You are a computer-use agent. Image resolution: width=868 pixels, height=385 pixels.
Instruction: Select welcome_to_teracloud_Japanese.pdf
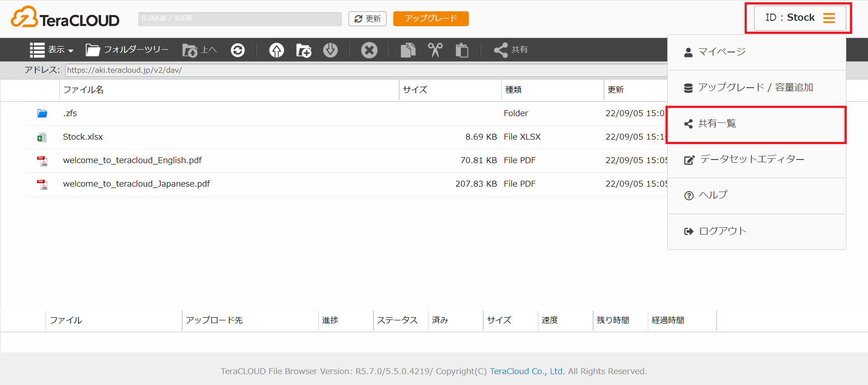pos(137,184)
